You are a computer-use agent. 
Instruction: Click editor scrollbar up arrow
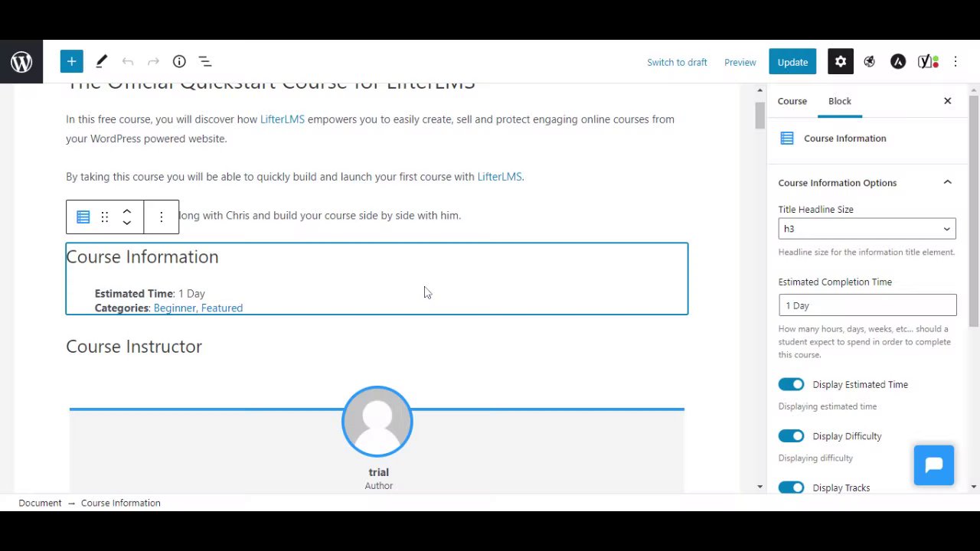point(759,90)
